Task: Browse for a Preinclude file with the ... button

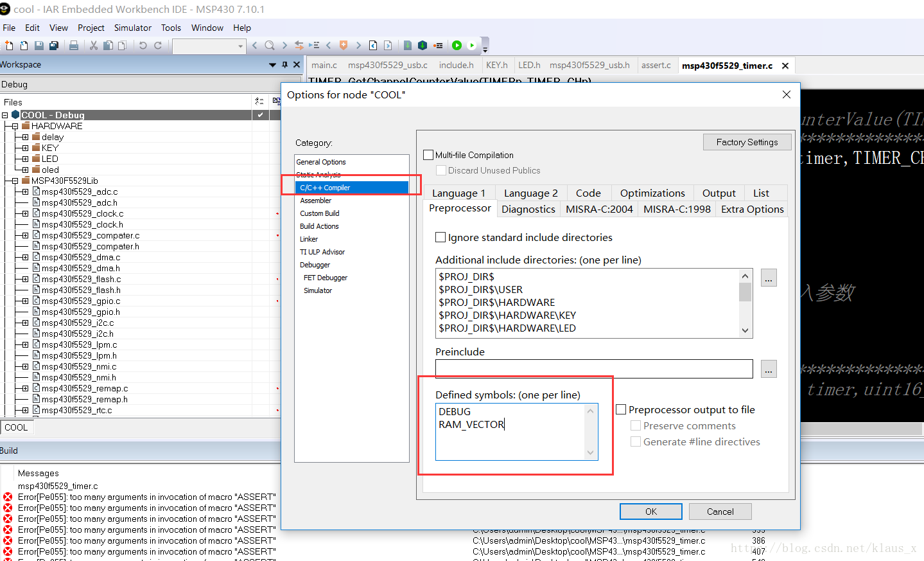Action: 769,369
